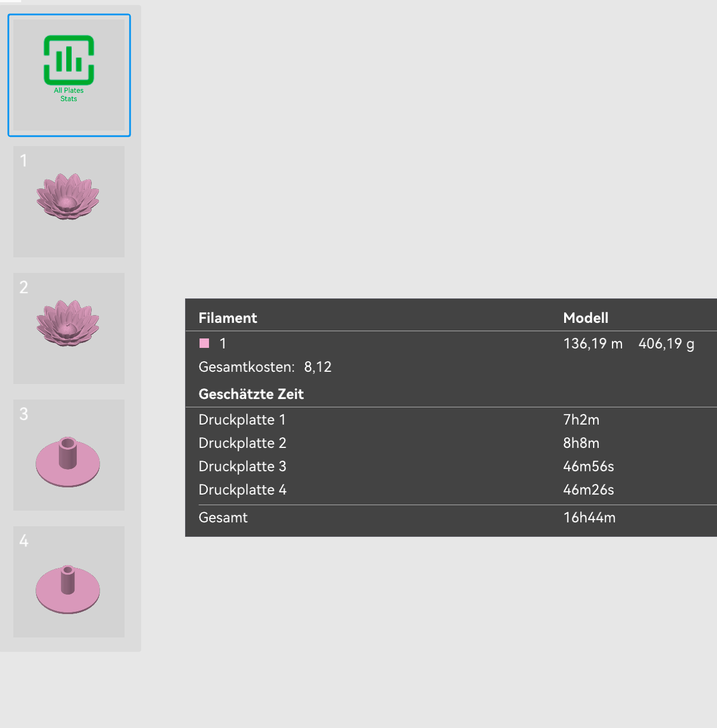Click the Filament column header

point(228,318)
